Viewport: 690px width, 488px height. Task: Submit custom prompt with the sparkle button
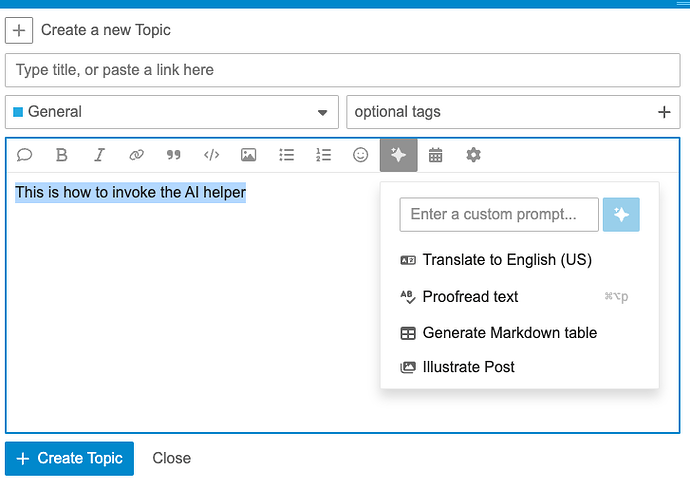[x=621, y=215]
